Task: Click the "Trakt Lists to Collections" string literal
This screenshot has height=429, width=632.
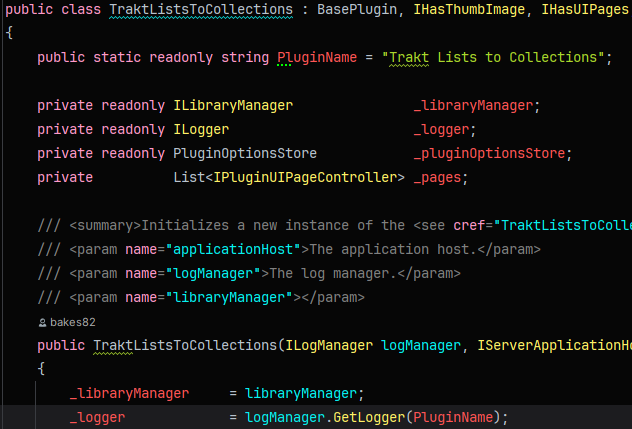Action: click(x=493, y=57)
